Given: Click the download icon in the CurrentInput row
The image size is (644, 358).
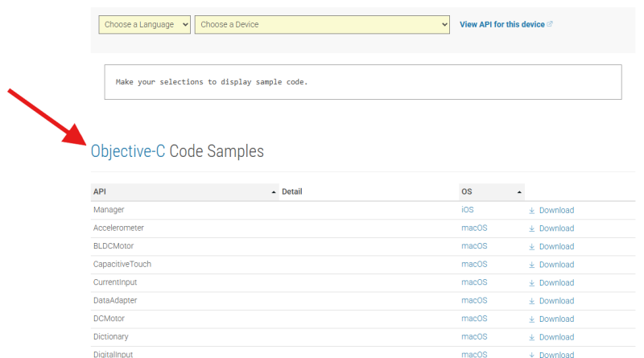Looking at the screenshot, I should 531,283.
